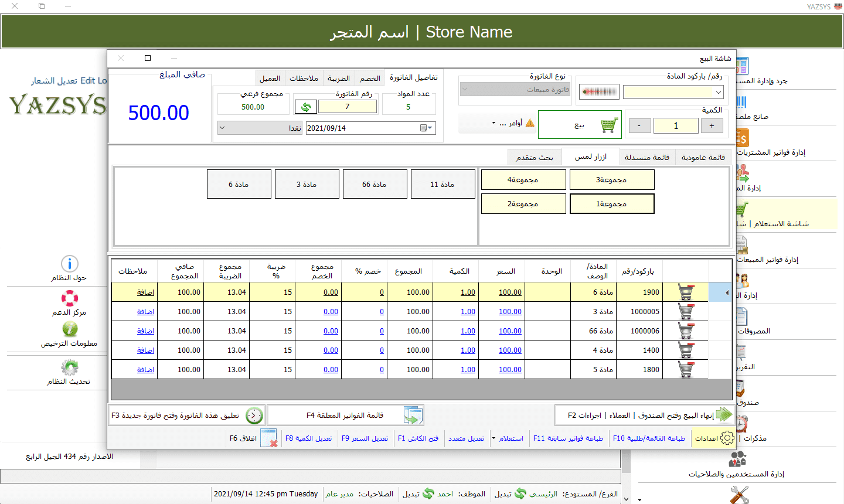Click green switch icon next to المستودع
The image size is (844, 504).
[520, 493]
